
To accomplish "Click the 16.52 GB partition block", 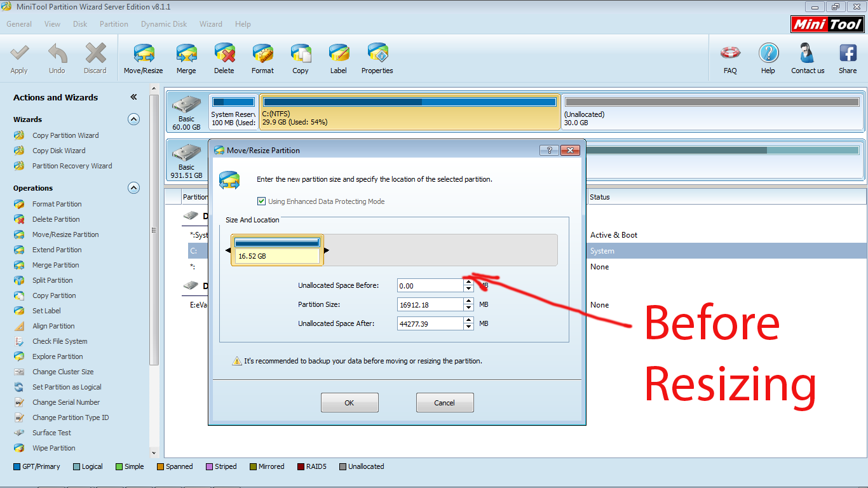I will click(x=277, y=250).
